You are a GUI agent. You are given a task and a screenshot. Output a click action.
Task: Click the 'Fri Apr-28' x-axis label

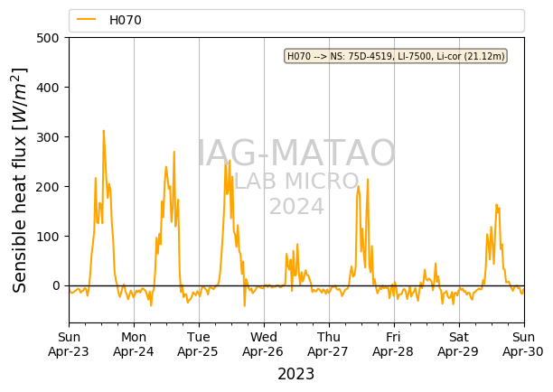(x=394, y=344)
